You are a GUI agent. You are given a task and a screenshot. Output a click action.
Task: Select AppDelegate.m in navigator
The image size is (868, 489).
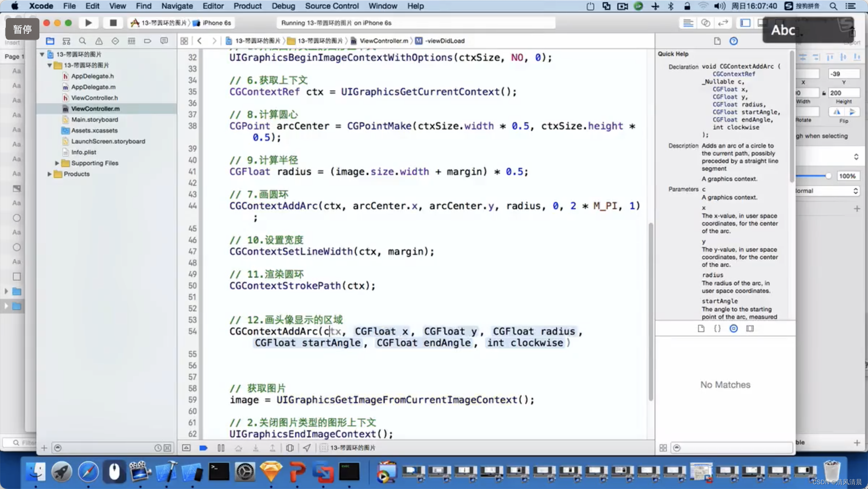click(93, 87)
